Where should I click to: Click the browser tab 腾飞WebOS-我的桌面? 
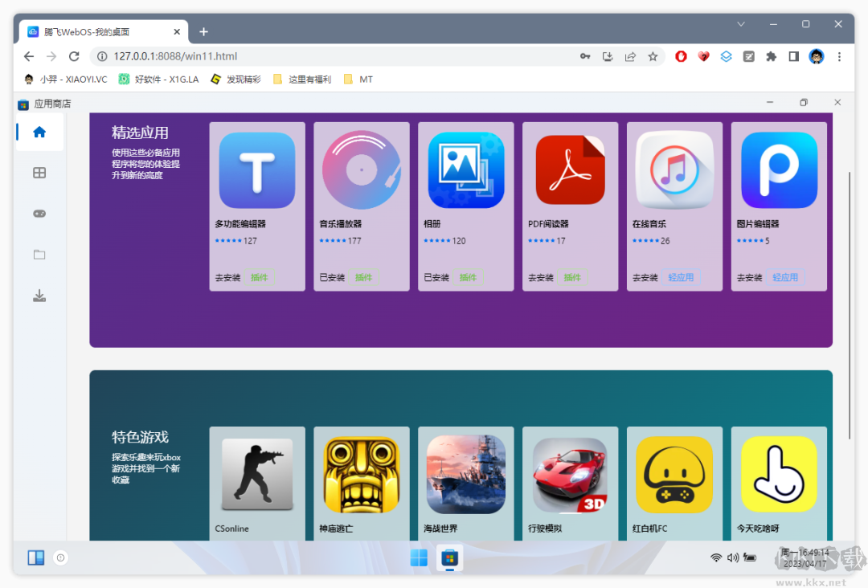(96, 32)
